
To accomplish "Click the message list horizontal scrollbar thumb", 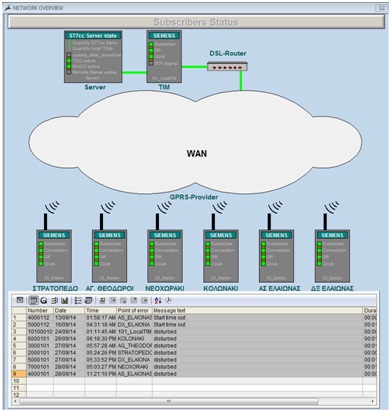I will pos(169,401).
